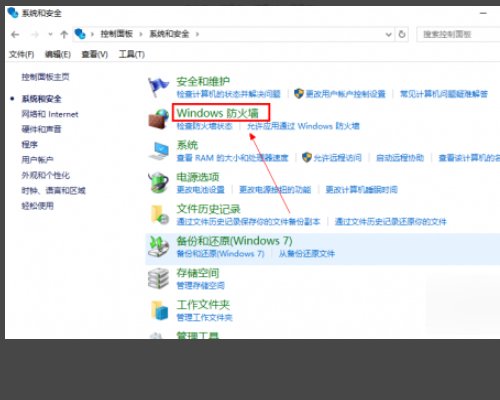500x400 pixels.
Task: Click the 搜索控制面板 search box
Action: coord(458,34)
